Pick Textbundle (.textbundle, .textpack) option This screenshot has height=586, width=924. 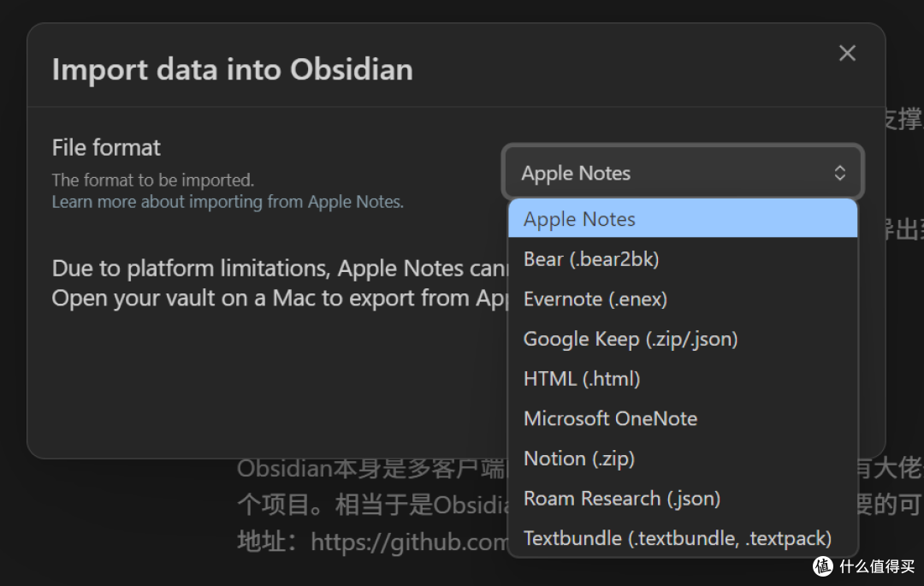tap(683, 538)
